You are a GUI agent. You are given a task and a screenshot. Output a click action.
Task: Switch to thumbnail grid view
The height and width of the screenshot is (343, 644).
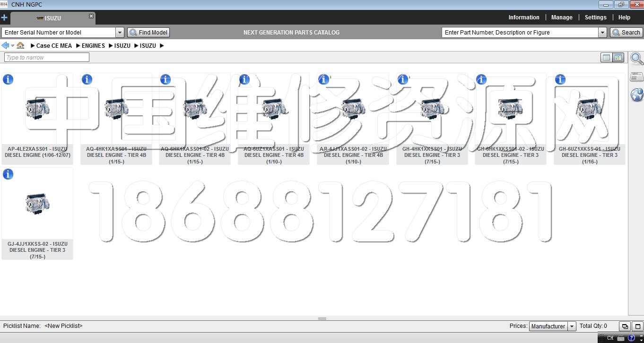click(618, 58)
